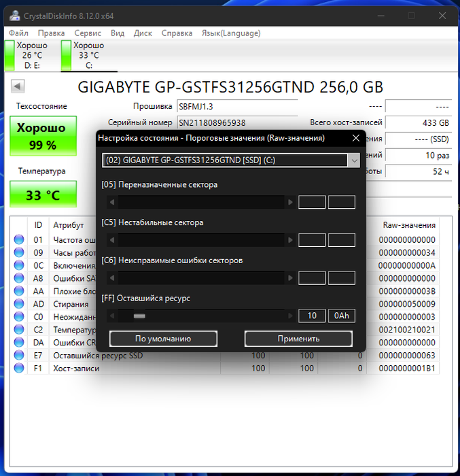Click the [C5] unstable sectors slider track
Screen dimensions: 460x476
(x=201, y=240)
